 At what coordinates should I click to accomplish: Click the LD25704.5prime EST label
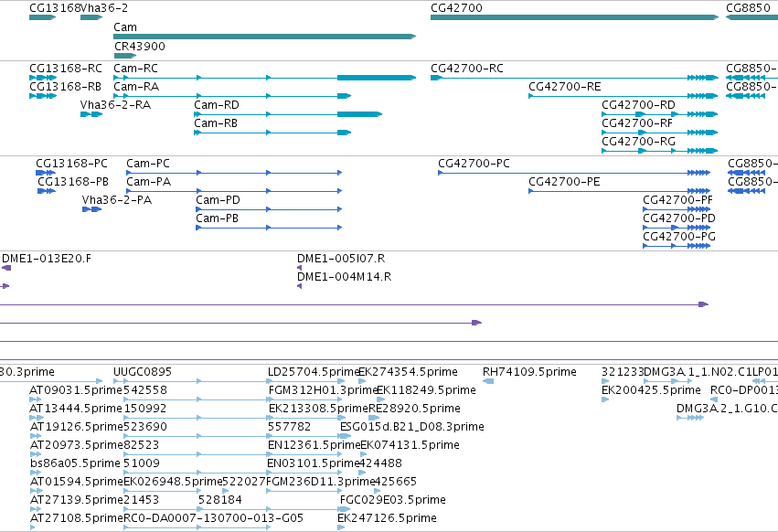[x=313, y=372]
